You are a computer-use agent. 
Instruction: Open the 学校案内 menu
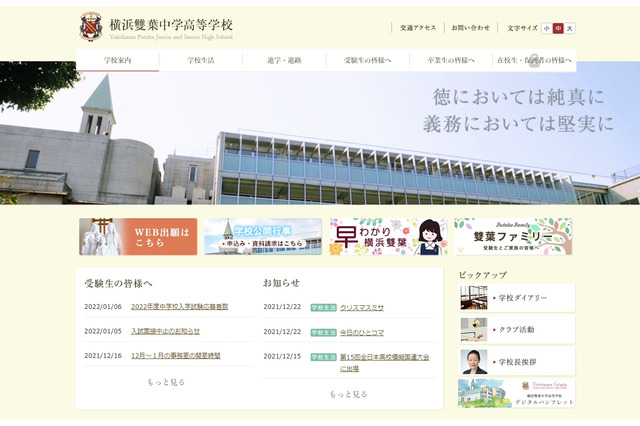118,60
